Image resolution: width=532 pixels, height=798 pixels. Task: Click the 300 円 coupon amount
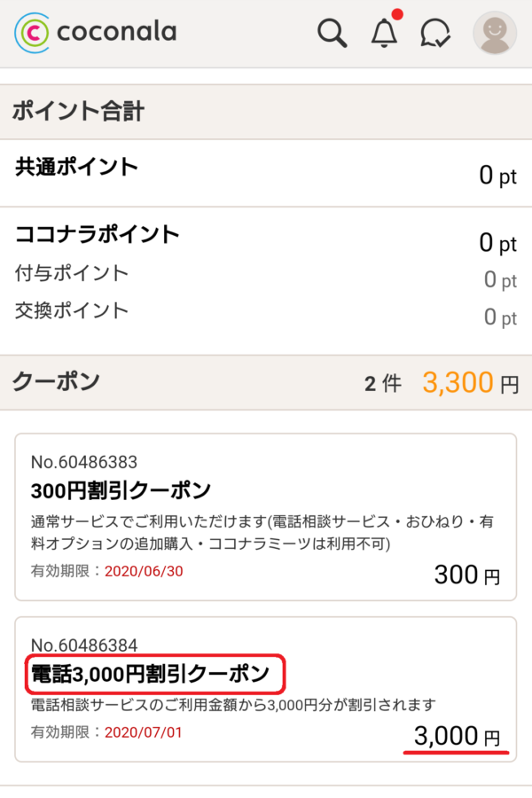click(x=467, y=575)
